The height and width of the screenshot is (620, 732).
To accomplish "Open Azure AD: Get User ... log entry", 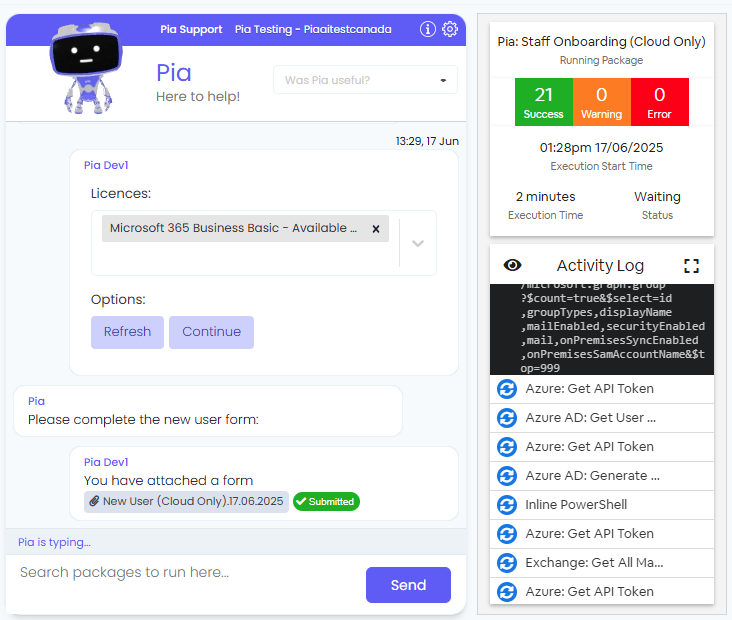I will pos(602,418).
